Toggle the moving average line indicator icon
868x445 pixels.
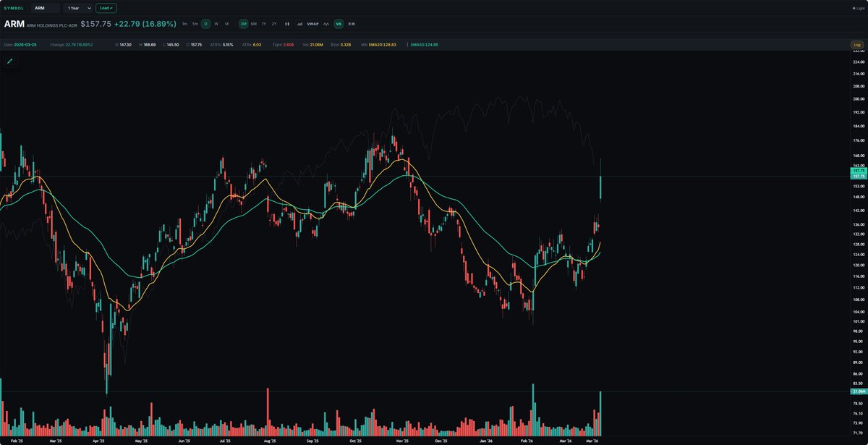coord(300,24)
